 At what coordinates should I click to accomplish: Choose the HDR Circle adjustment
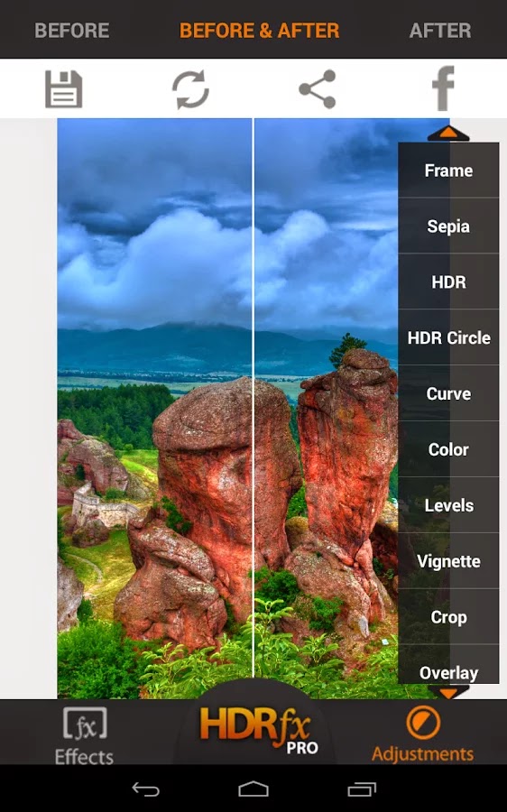pyautogui.click(x=448, y=337)
